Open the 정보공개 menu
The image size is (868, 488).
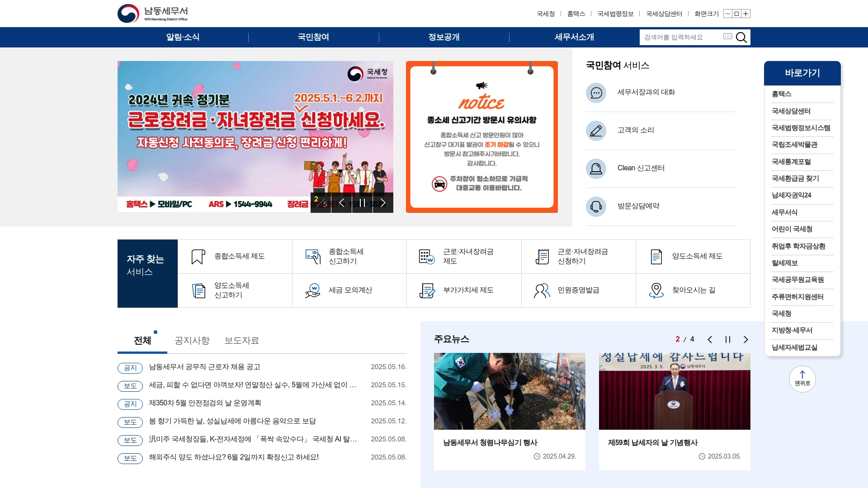pyautogui.click(x=444, y=37)
